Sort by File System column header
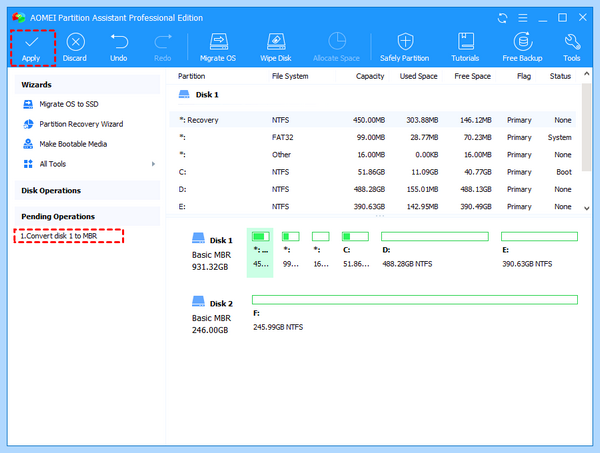This screenshot has width=600, height=453. (x=290, y=76)
